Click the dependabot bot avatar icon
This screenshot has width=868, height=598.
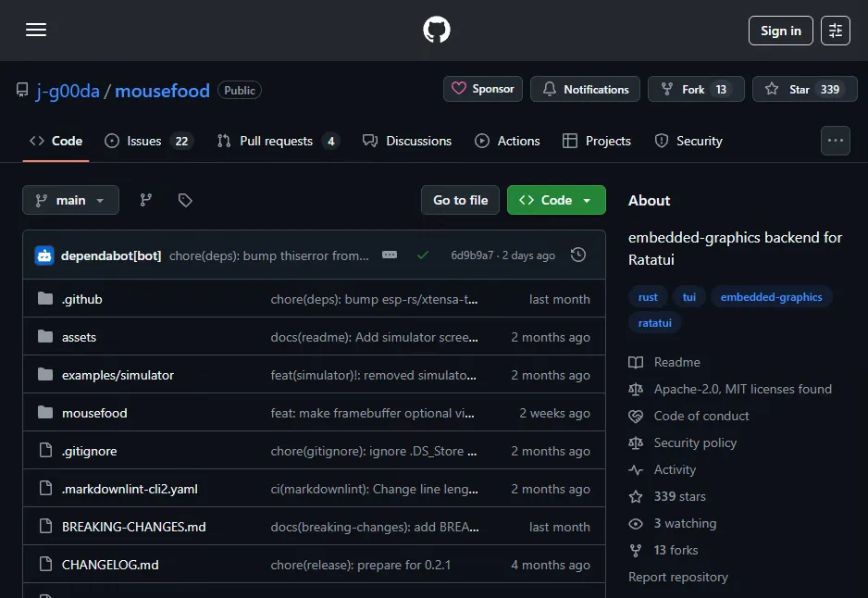click(x=44, y=254)
